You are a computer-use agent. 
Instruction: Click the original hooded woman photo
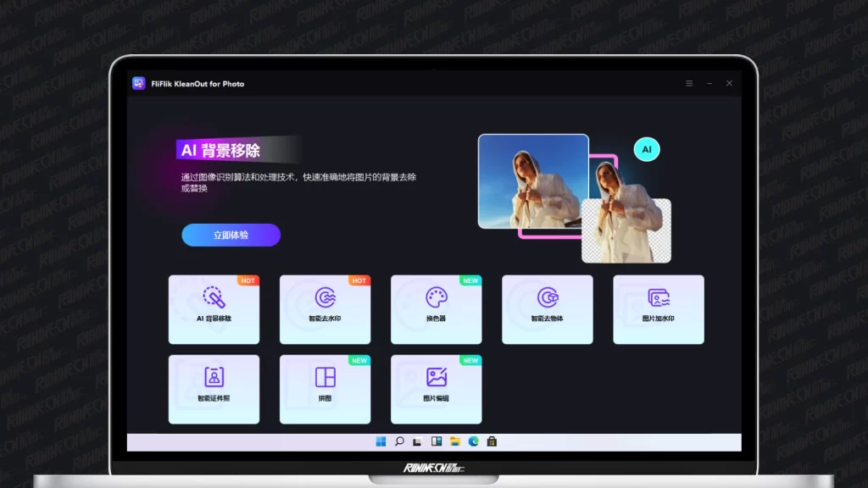click(532, 180)
